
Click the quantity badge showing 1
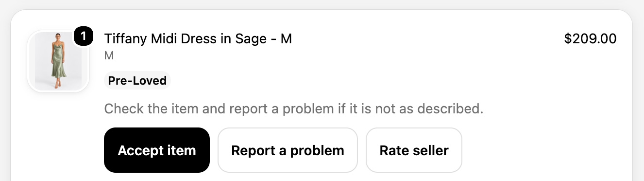coord(84,36)
